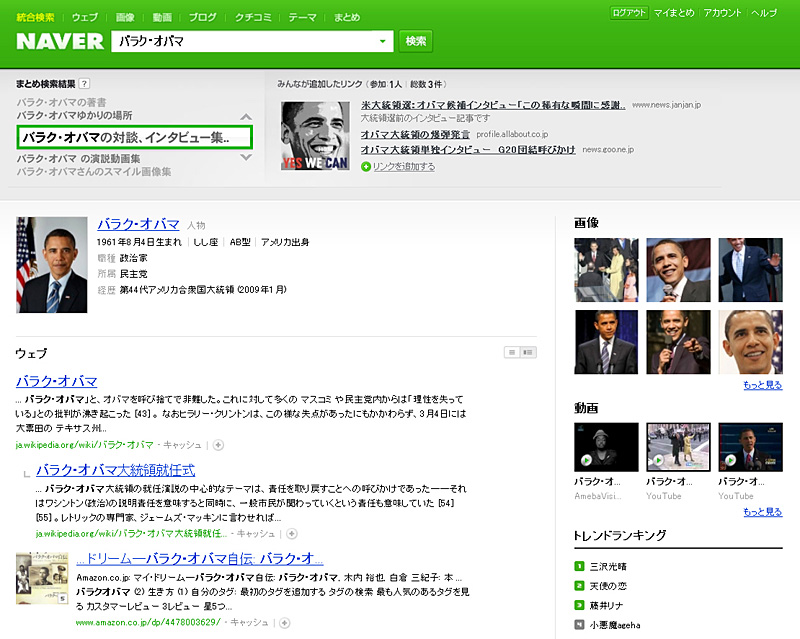Select バラク・オバマさんのスマイル画像集 entry
800x639 pixels.
(94, 171)
